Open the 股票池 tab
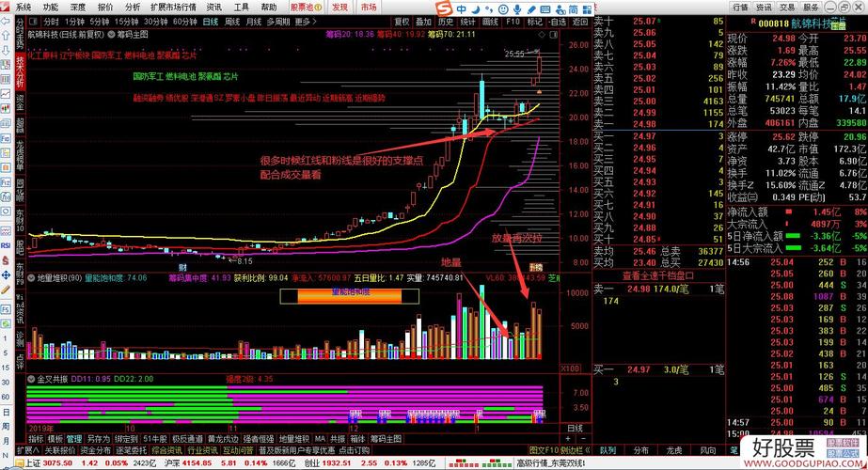Image resolution: width=868 pixels, height=470 pixels. pos(306,8)
